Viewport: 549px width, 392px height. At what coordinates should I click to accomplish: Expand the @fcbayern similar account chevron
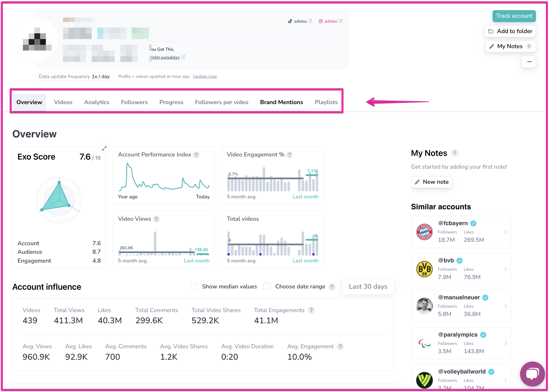[x=505, y=232]
